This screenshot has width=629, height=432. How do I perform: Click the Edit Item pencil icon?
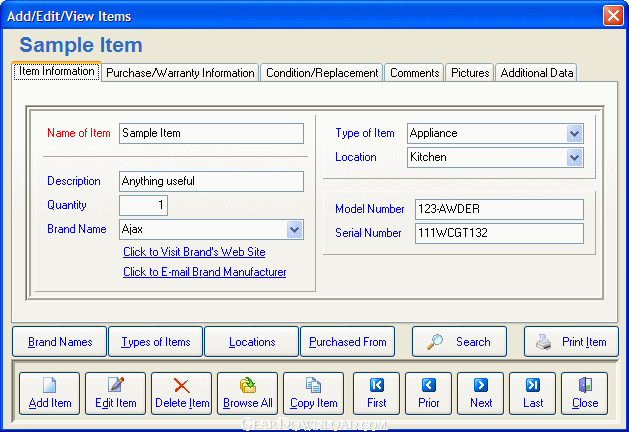pos(116,384)
